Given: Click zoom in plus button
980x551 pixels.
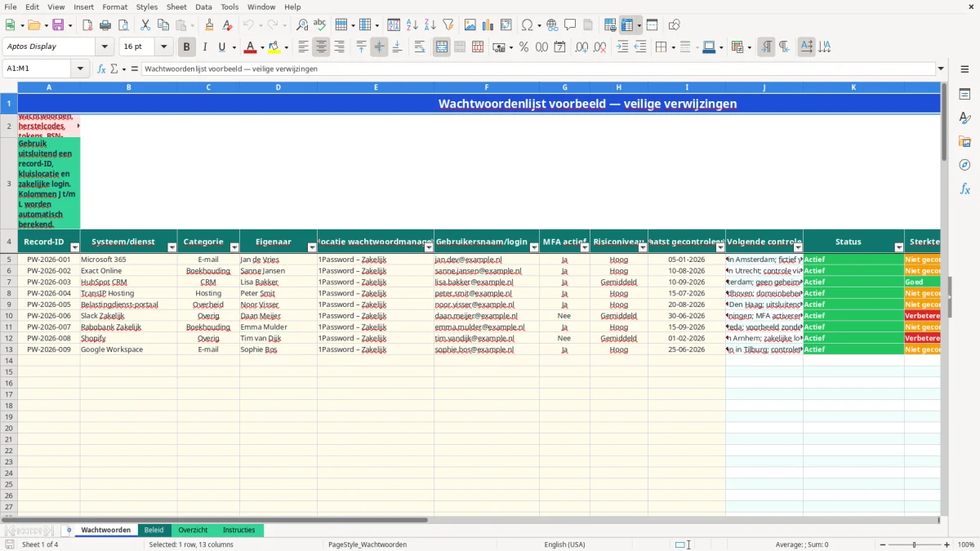Looking at the screenshot, I should click(947, 544).
